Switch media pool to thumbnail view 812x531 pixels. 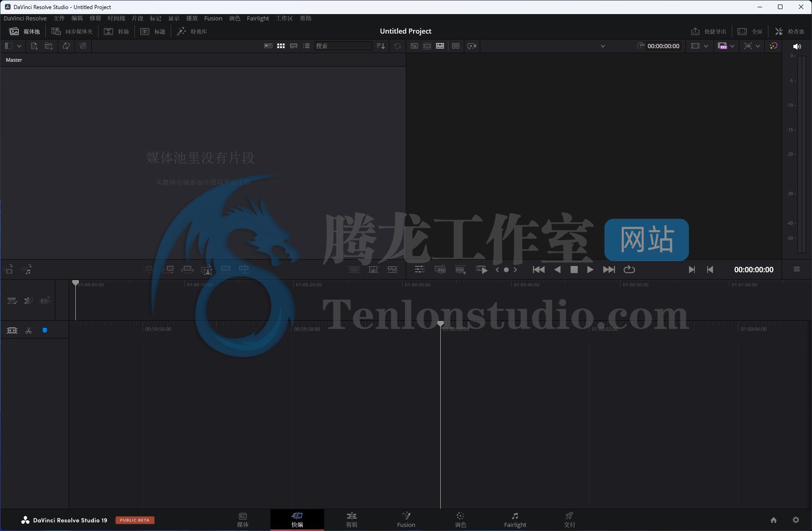[x=281, y=46]
